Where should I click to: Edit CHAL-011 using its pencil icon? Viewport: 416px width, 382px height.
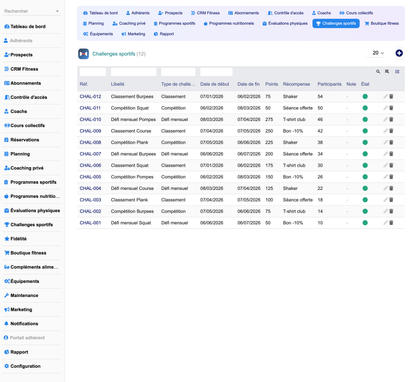[385, 108]
